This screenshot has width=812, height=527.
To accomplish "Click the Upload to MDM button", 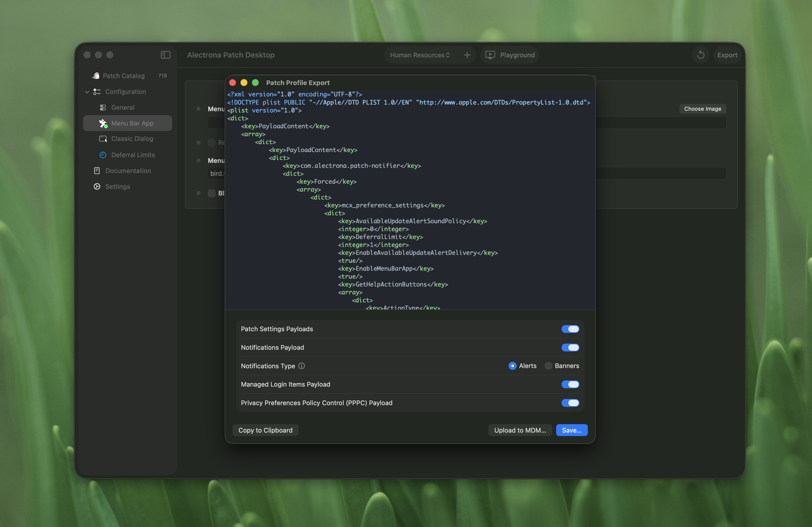I will point(520,430).
